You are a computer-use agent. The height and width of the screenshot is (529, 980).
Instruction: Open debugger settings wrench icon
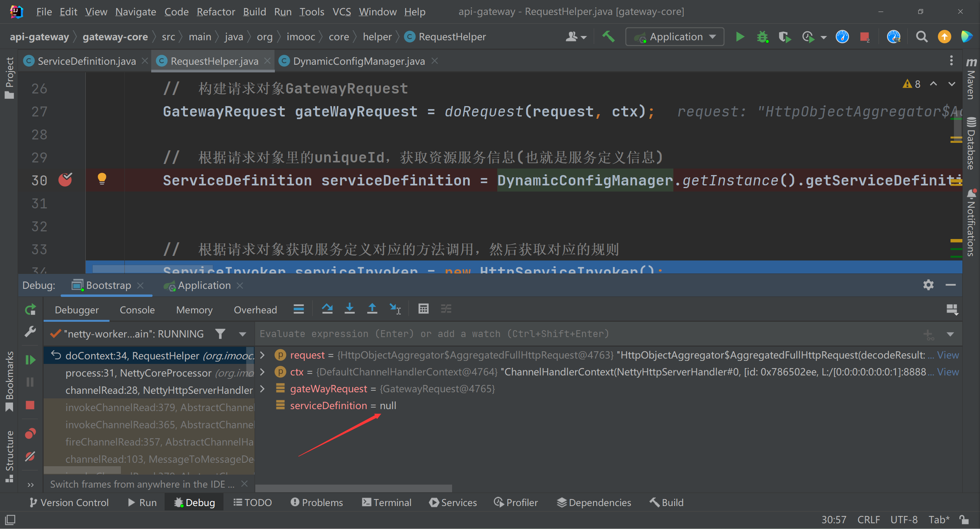click(x=30, y=332)
